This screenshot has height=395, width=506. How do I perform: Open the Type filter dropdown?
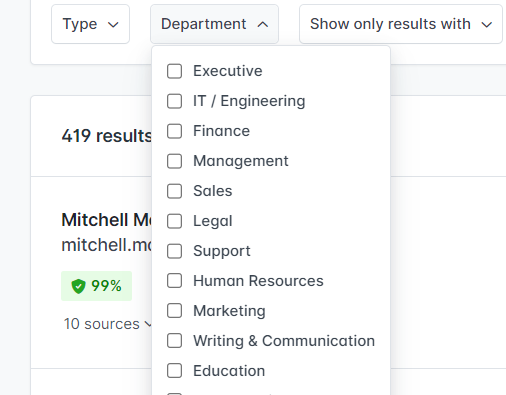[90, 24]
